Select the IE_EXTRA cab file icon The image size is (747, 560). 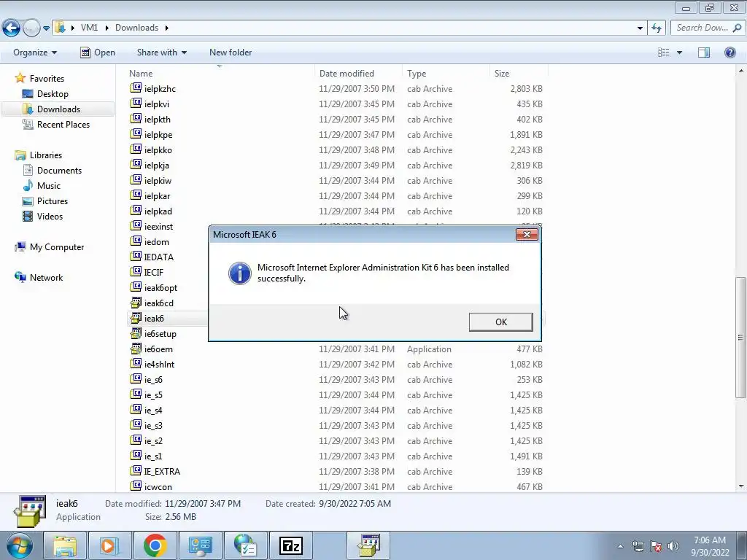[136, 471]
